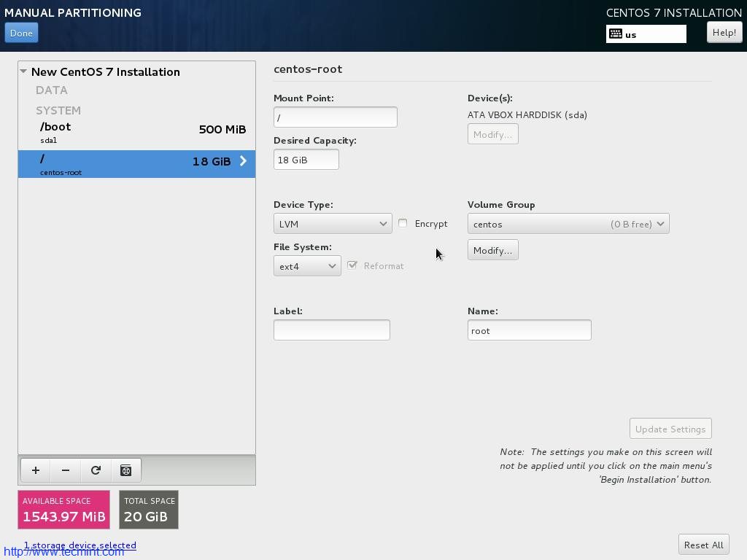
Task: Click the Desired Capacity field
Action: [306, 160]
